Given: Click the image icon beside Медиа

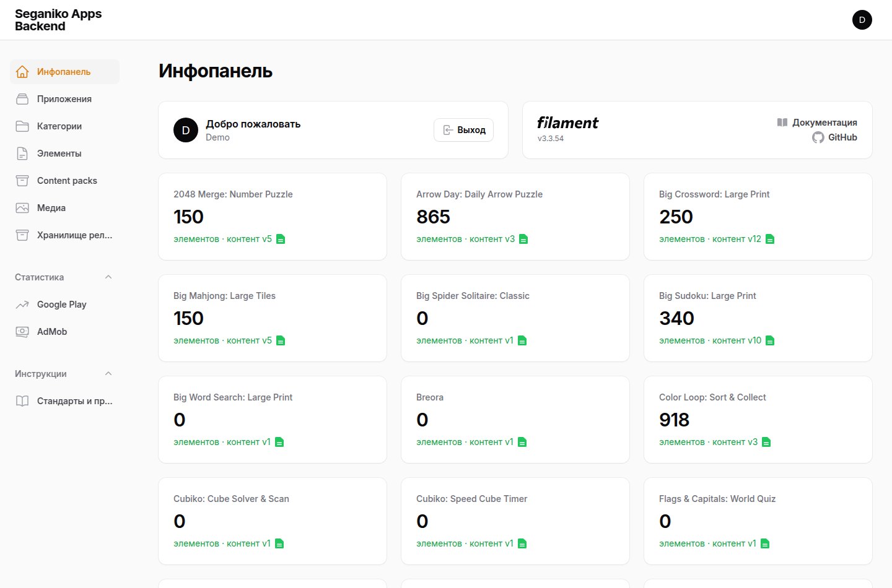Looking at the screenshot, I should click(x=22, y=208).
